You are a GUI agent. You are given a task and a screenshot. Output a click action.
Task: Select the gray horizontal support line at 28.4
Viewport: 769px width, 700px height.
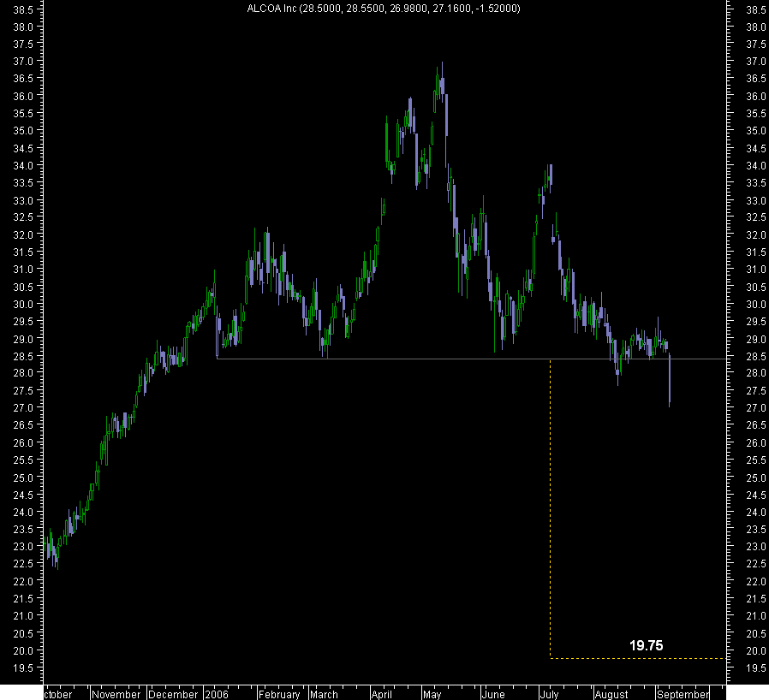pos(471,359)
